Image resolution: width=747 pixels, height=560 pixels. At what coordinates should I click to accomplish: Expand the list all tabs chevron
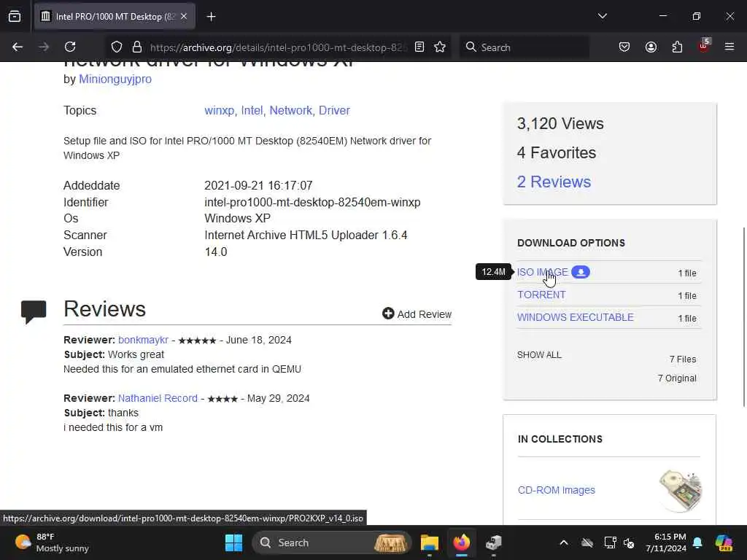602,16
